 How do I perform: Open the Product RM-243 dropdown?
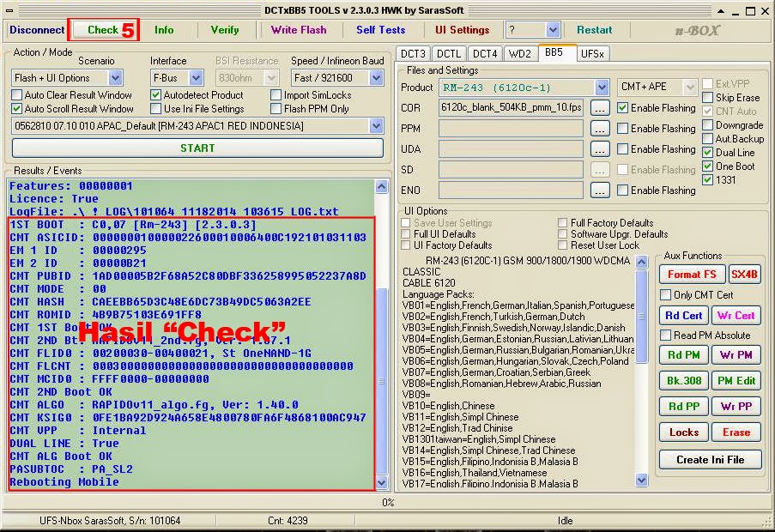[602, 88]
